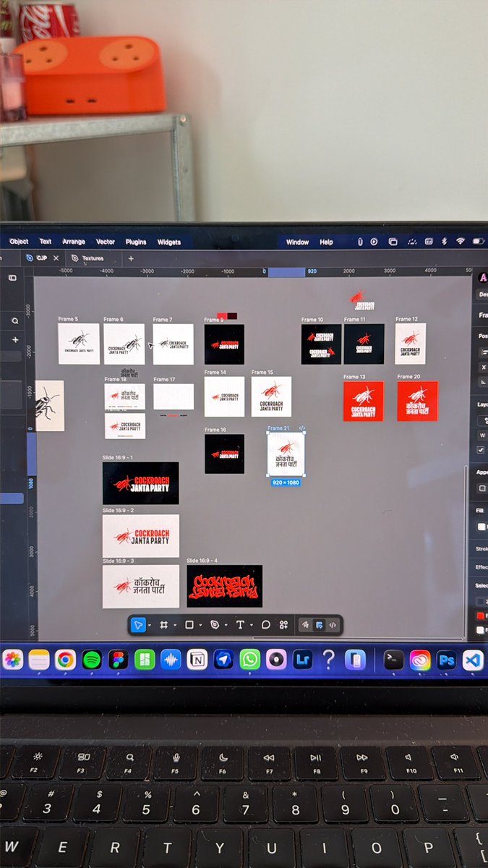Select the Pen tool
Screen dimensions: 488x868
pyautogui.click(x=215, y=625)
